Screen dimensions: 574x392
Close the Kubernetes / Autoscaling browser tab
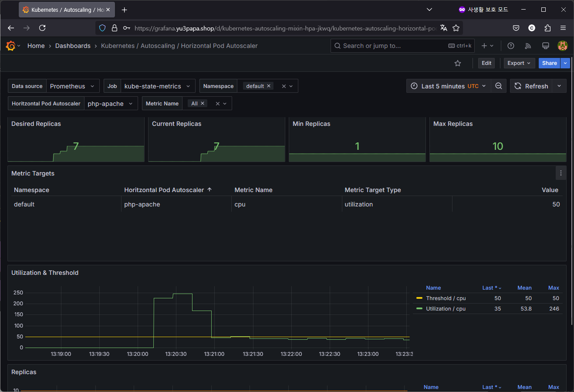tap(108, 10)
